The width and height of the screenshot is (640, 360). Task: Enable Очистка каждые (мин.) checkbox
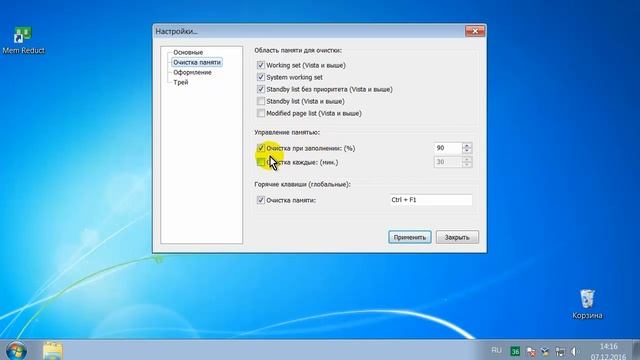point(261,162)
